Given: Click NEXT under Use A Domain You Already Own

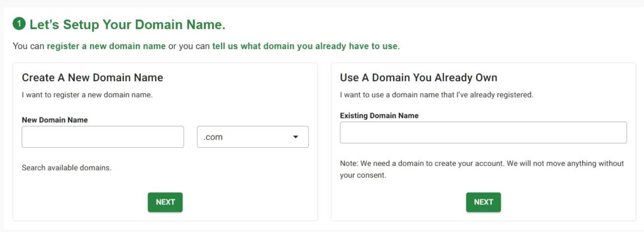Looking at the screenshot, I should pyautogui.click(x=484, y=202).
